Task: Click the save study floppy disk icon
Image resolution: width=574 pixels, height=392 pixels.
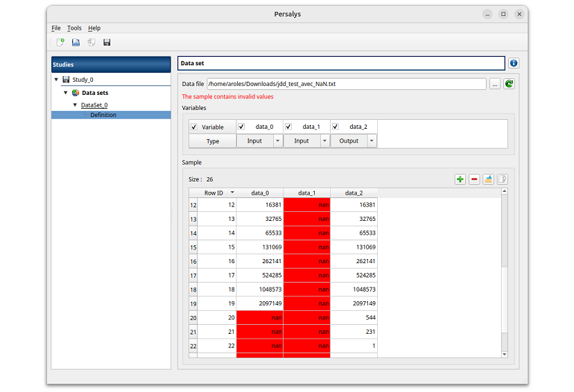Action: click(107, 43)
